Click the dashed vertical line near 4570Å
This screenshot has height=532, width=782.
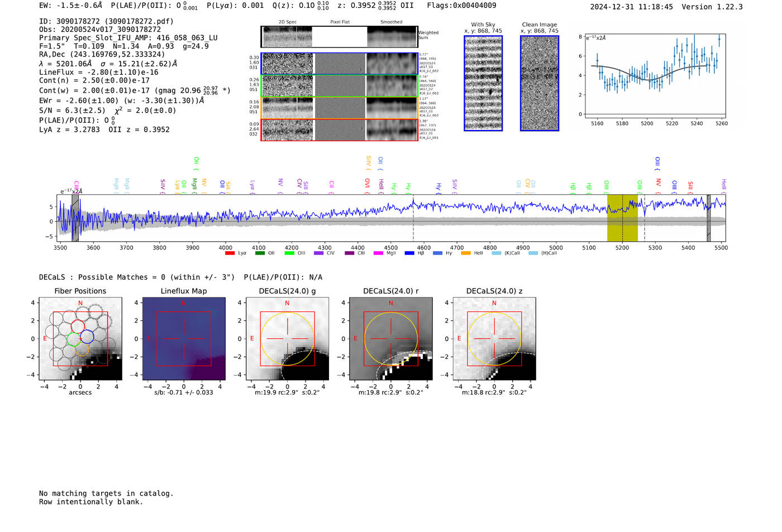click(413, 218)
